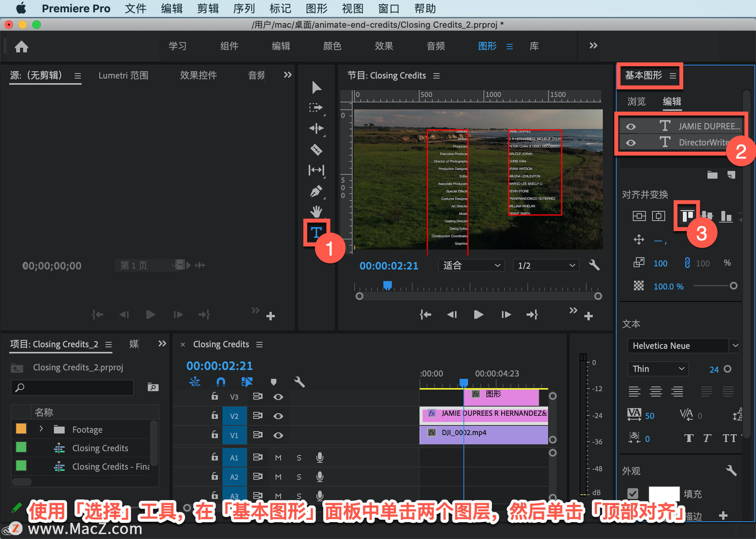Select the Razor tool
This screenshot has height=539, width=756.
click(316, 150)
